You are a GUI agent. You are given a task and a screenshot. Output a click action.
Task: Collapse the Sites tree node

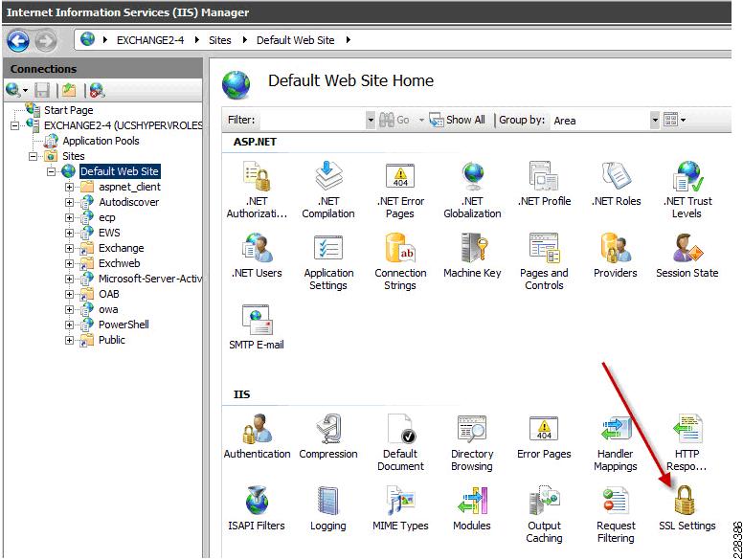[33, 156]
